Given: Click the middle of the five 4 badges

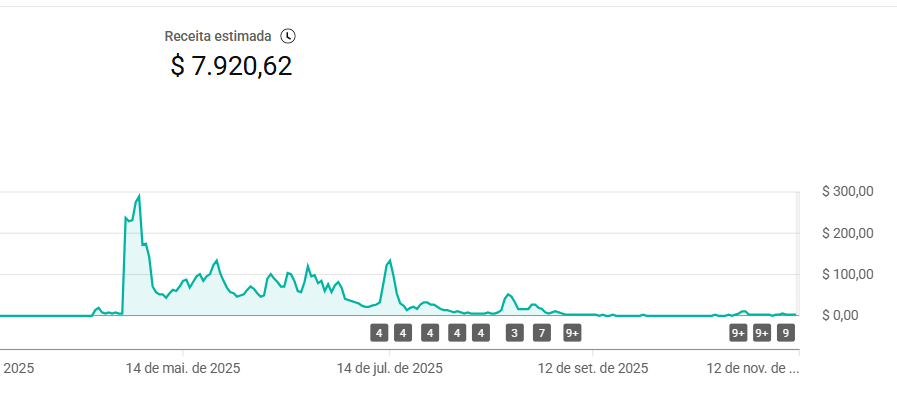Looking at the screenshot, I should click(430, 333).
